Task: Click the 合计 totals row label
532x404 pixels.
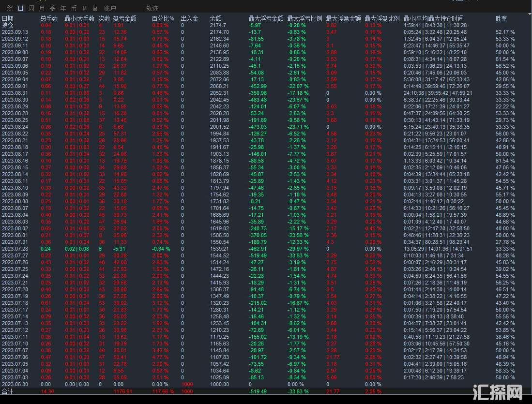Action: 7,391
